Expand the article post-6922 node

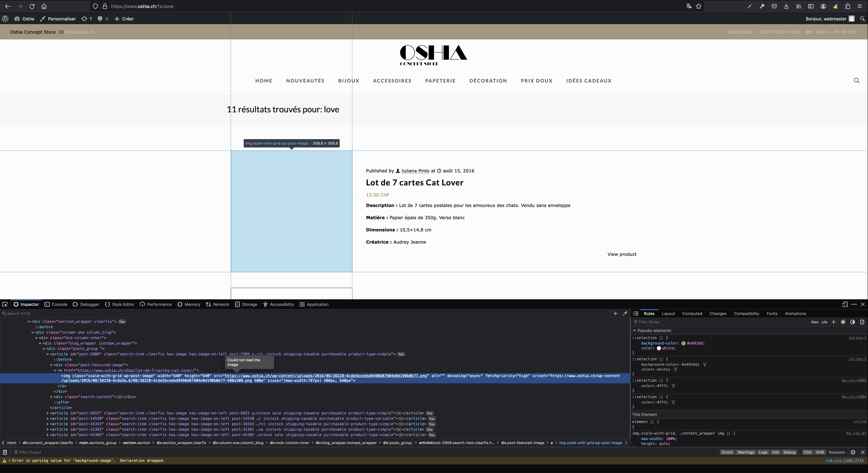[x=48, y=413]
